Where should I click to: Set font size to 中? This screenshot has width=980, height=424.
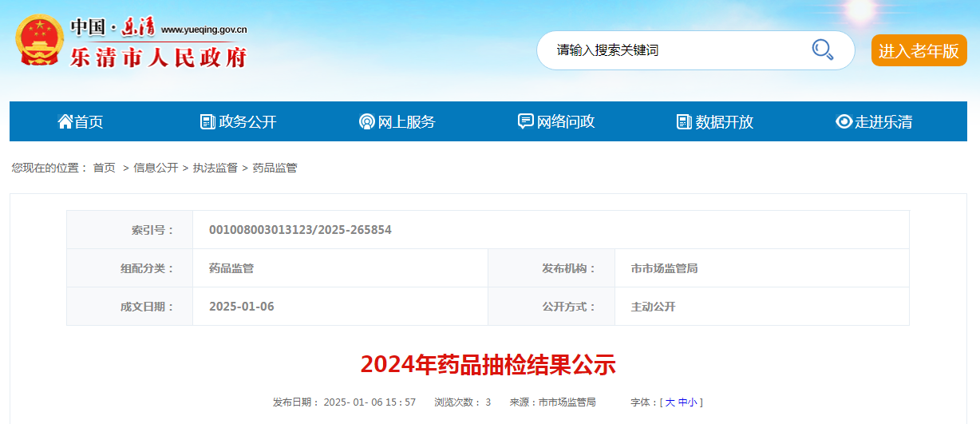point(682,402)
